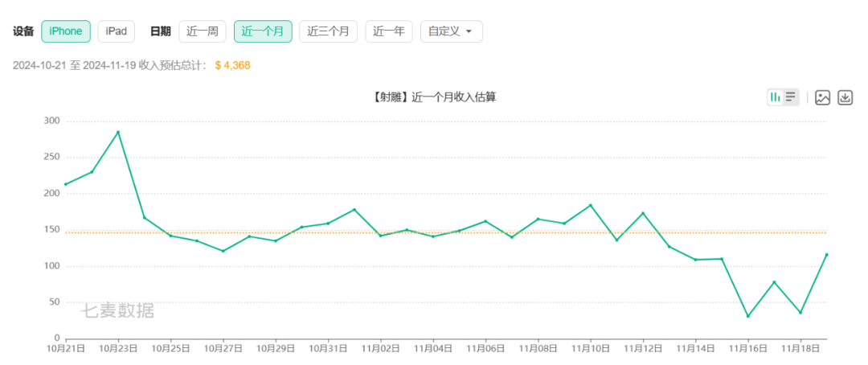
Task: Click the data point on 10月27日
Action: tap(223, 251)
